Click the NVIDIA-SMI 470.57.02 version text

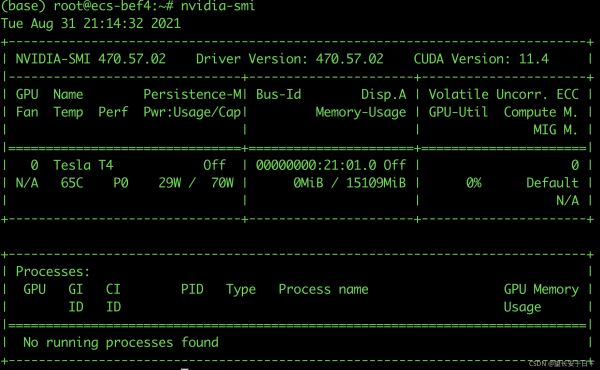(91, 59)
